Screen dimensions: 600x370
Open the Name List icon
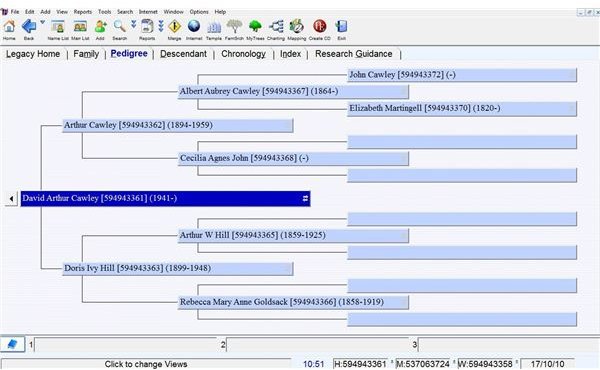coord(58,27)
